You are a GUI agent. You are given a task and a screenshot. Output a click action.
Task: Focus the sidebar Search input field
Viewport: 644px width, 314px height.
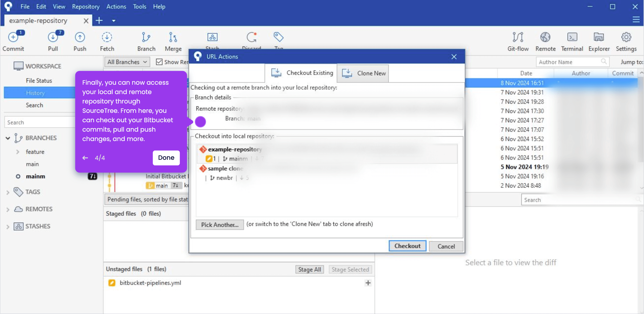[40, 122]
